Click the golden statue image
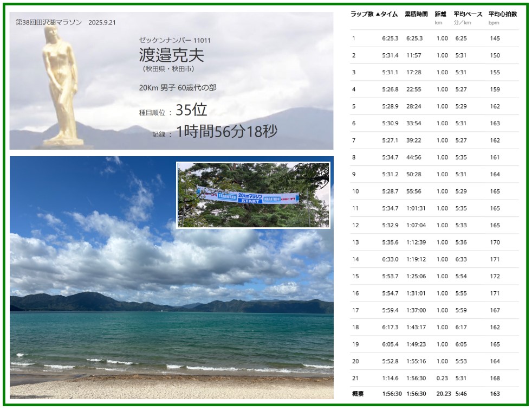The width and height of the screenshot is (532, 410). tap(60, 87)
